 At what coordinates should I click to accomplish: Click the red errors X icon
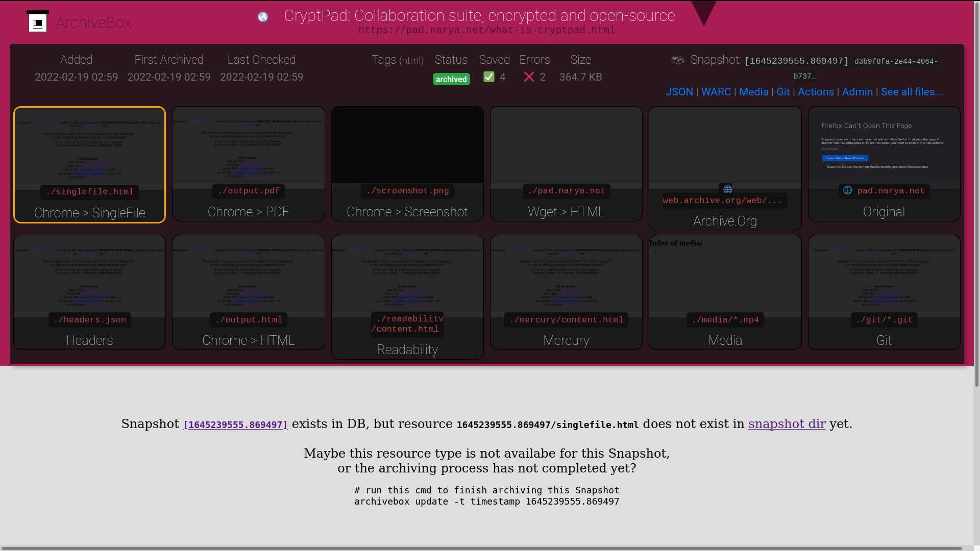coord(529,77)
